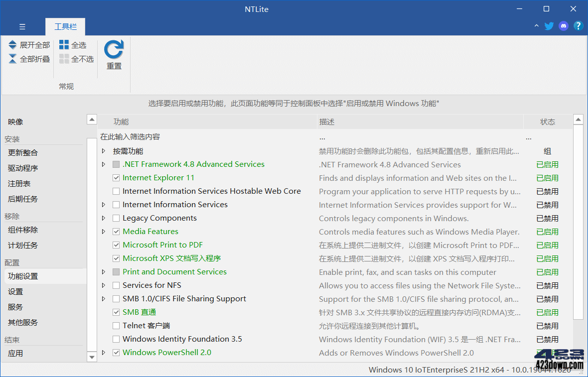
Task: Disable the Internet Explorer 11 checkbox
Action: 116,177
